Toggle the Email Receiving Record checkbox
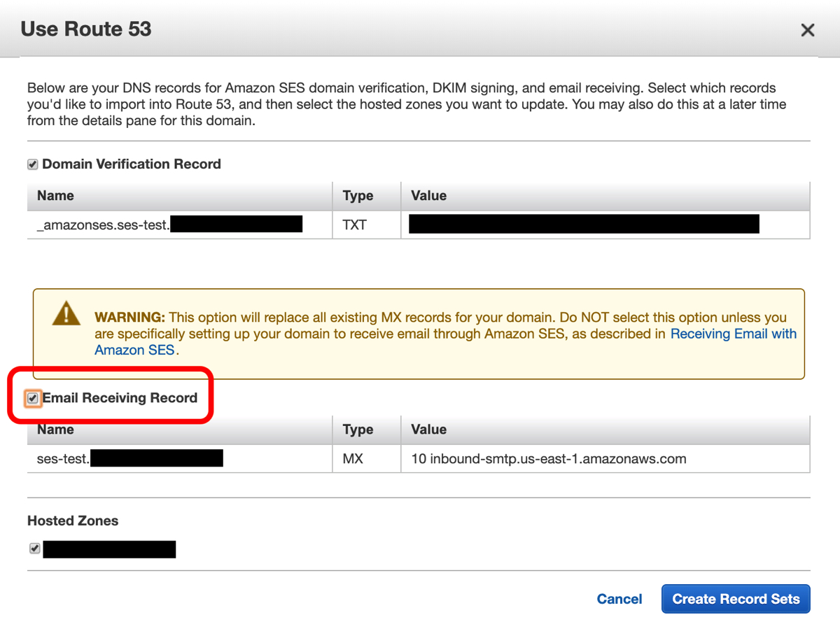 click(x=33, y=399)
